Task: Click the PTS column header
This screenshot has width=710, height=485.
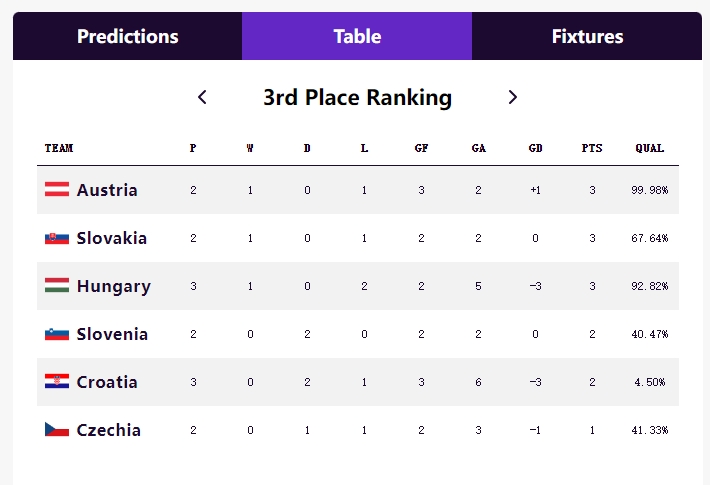Action: tap(592, 149)
